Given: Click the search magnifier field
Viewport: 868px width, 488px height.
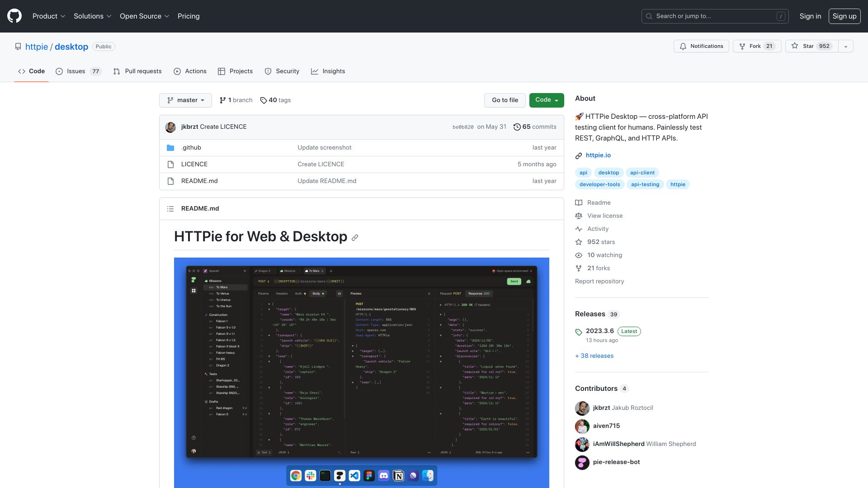Looking at the screenshot, I should click(x=715, y=16).
